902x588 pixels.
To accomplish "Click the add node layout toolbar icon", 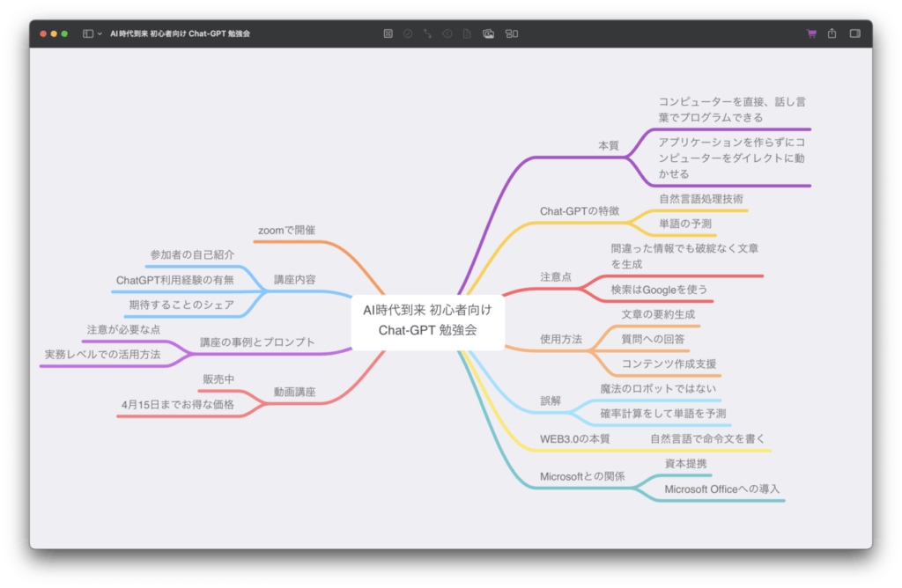I will [x=512, y=34].
